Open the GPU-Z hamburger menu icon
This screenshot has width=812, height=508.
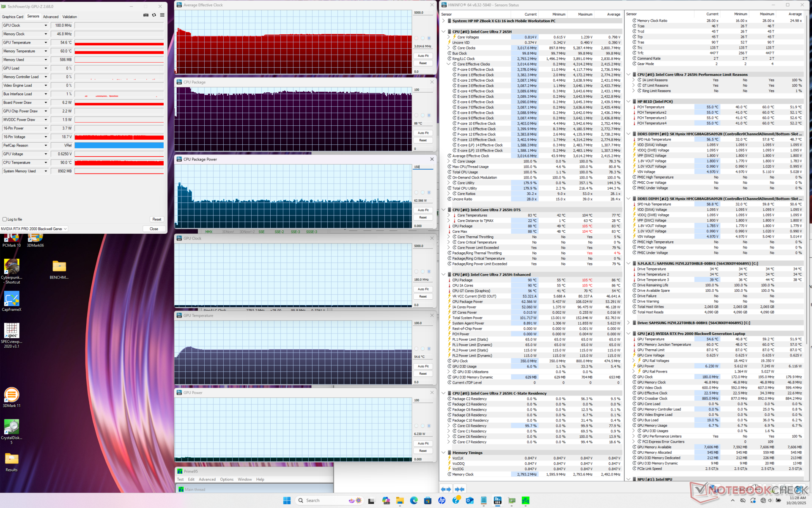162,15
